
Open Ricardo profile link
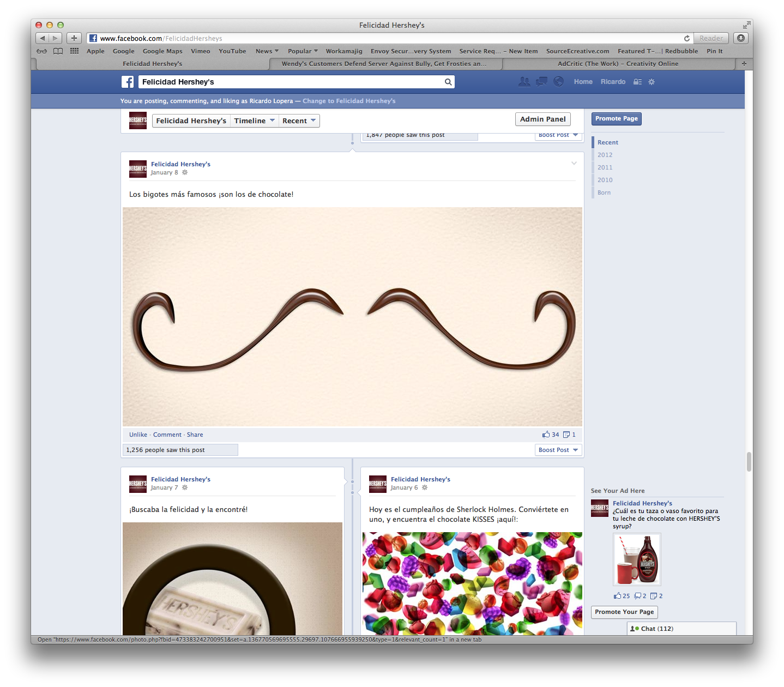613,82
